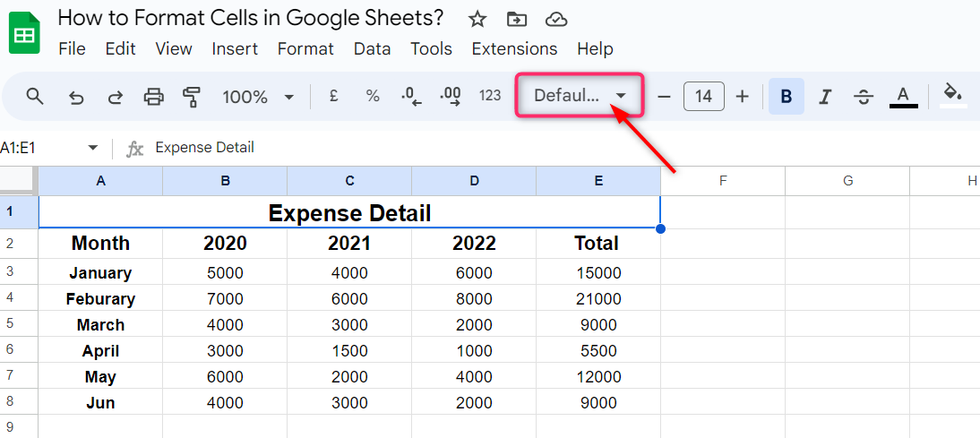Click the document title text
Screen dimensions: 980x438
coord(251,18)
